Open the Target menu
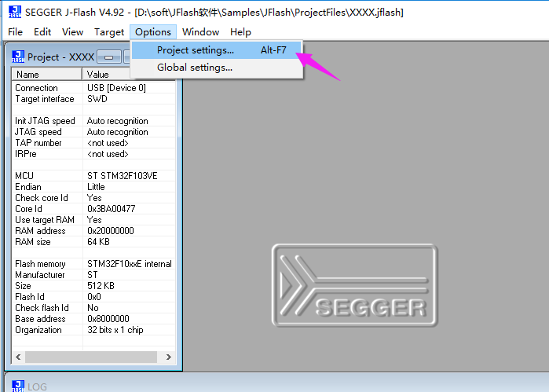The height and width of the screenshot is (392, 549). point(109,32)
